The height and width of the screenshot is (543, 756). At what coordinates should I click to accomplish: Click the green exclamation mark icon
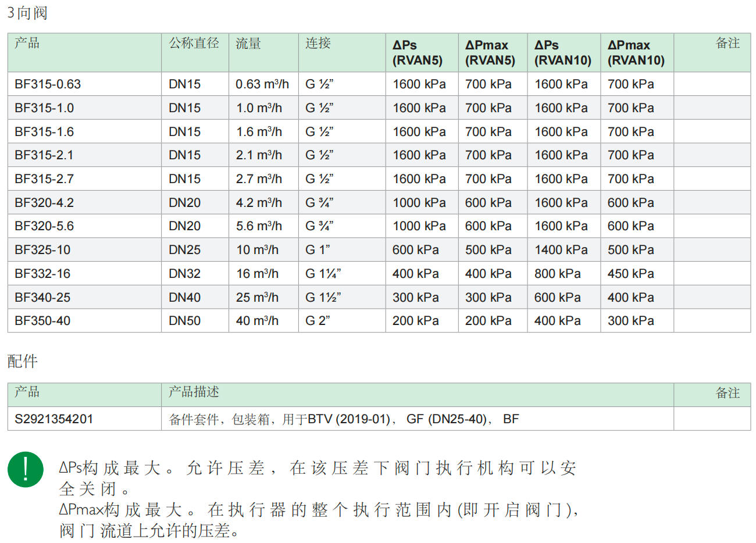coord(26,469)
